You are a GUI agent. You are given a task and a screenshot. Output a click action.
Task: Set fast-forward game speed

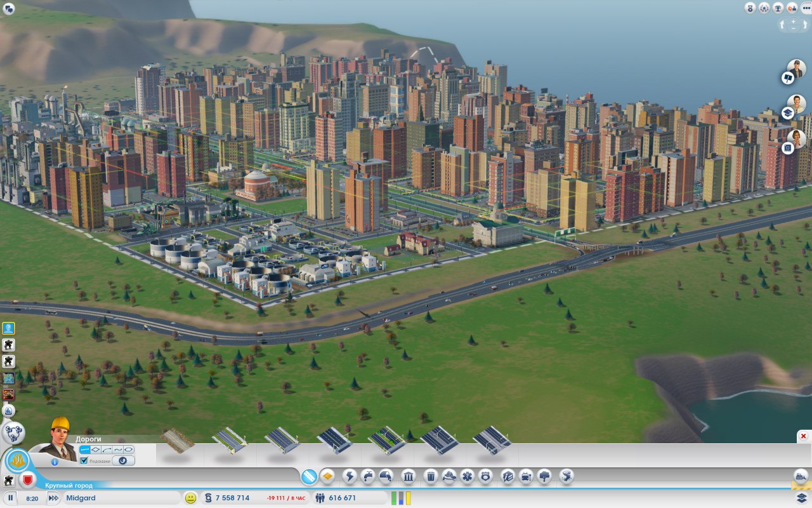click(53, 498)
